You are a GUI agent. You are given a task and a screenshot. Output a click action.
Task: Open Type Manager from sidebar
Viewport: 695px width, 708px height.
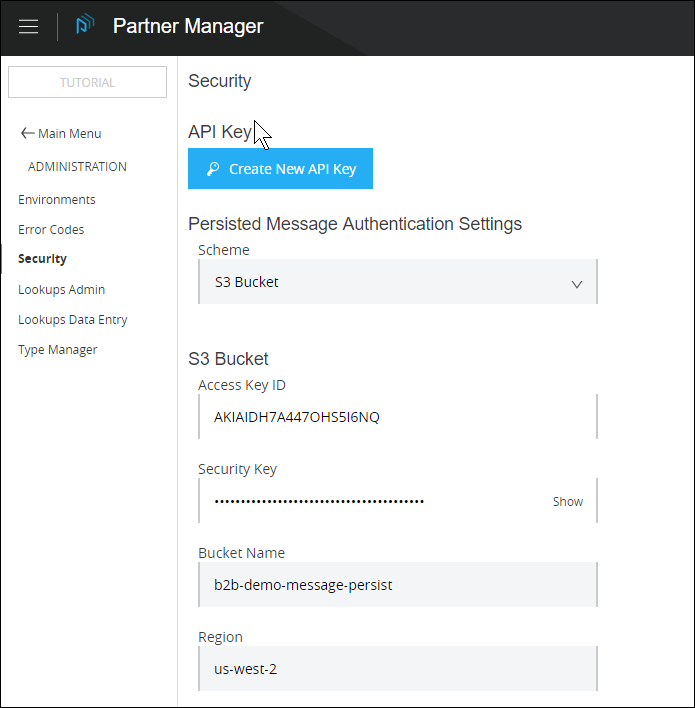click(x=57, y=350)
